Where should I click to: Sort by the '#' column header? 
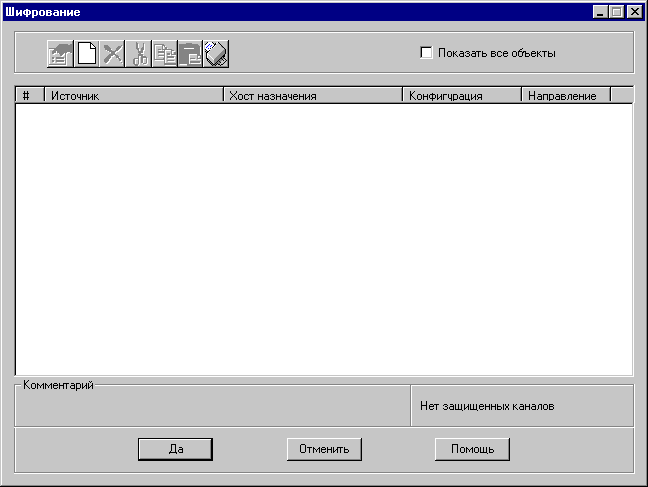(29, 96)
